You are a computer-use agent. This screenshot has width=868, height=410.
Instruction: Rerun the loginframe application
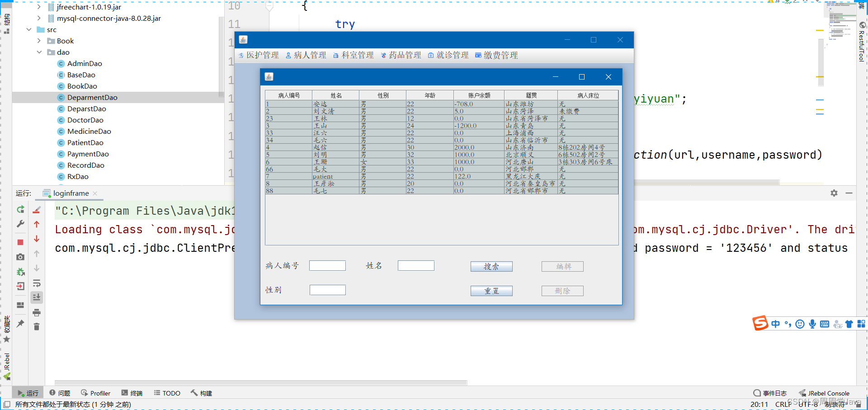(x=20, y=210)
